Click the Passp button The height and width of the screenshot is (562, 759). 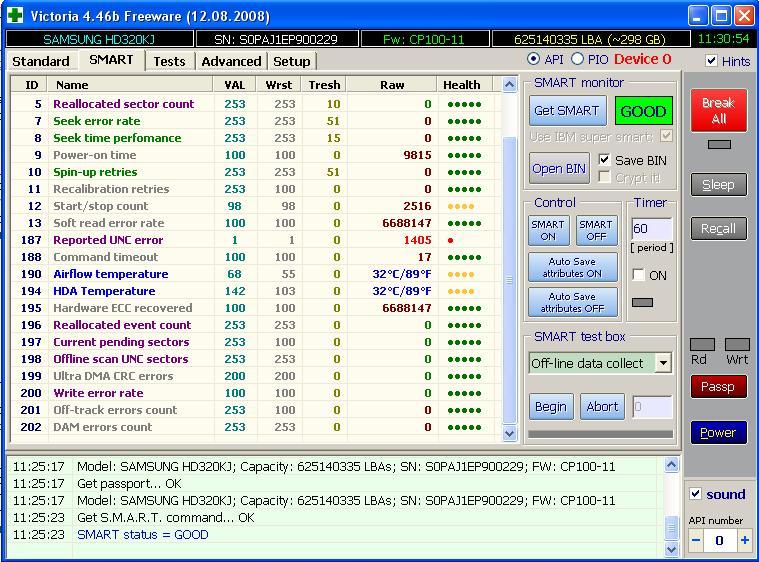718,387
